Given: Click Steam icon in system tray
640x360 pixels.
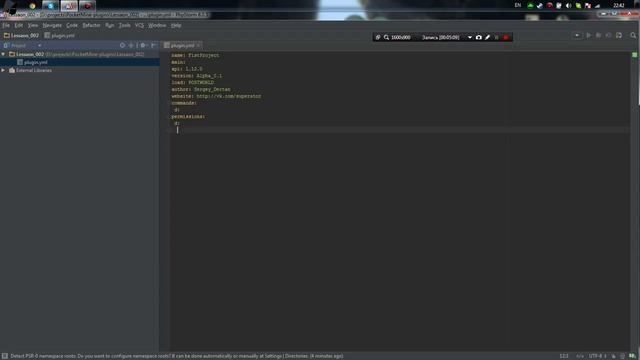Looking at the screenshot, I should [x=540, y=6].
